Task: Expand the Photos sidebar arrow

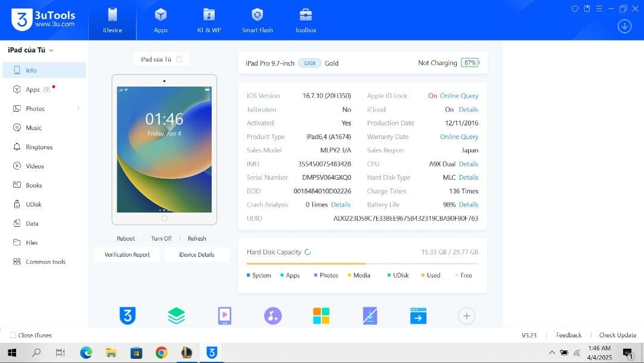Action: (x=78, y=109)
